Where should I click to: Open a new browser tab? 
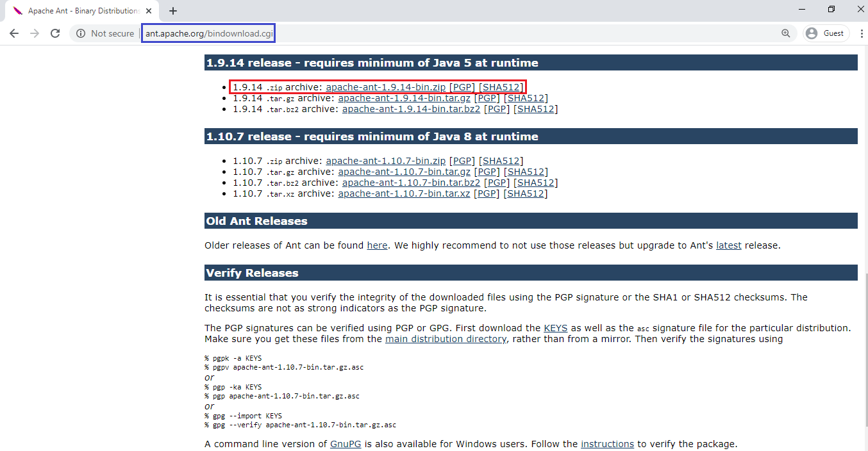(173, 11)
